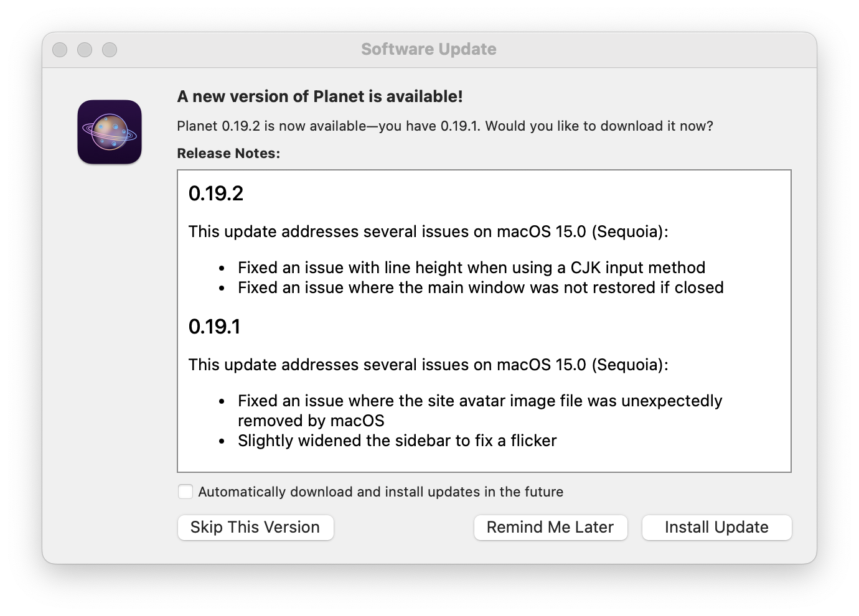Click the sidebar flicker fix bullet text
859x616 pixels.
tap(397, 441)
